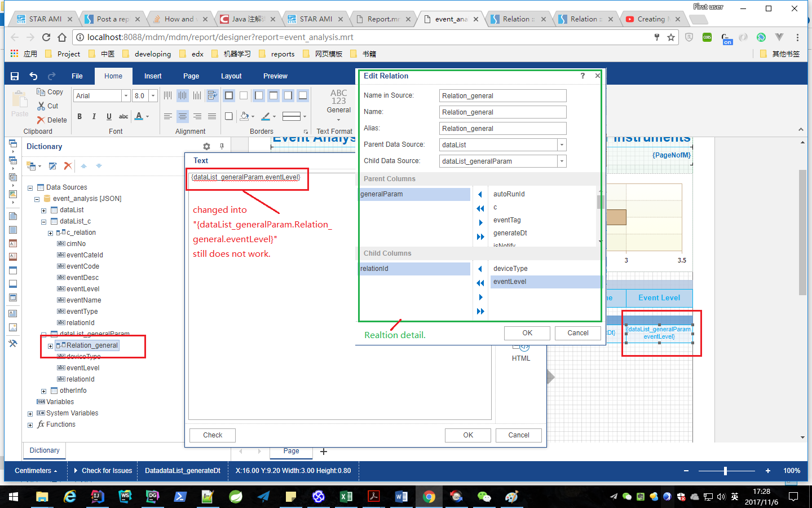Image resolution: width=812 pixels, height=508 pixels.
Task: Move all parent columns right double-arrow
Action: coord(480,237)
